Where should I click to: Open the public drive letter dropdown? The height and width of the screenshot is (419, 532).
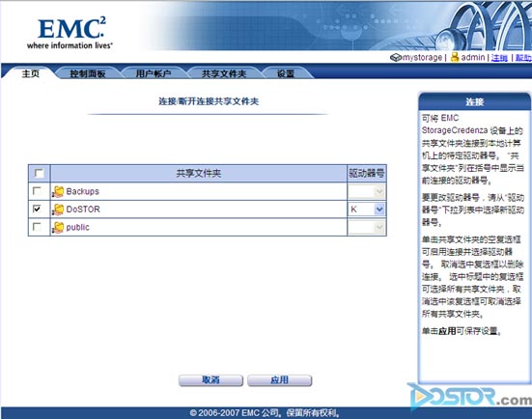pyautogui.click(x=367, y=227)
